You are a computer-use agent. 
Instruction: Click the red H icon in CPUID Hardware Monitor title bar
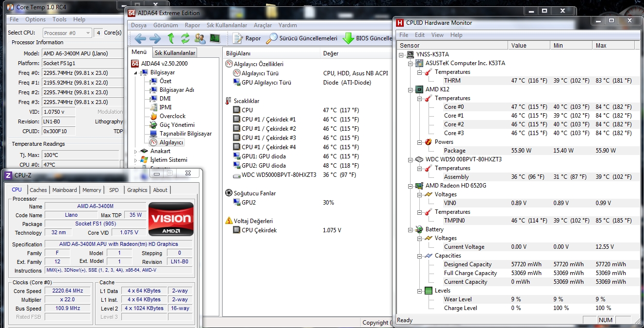point(400,22)
